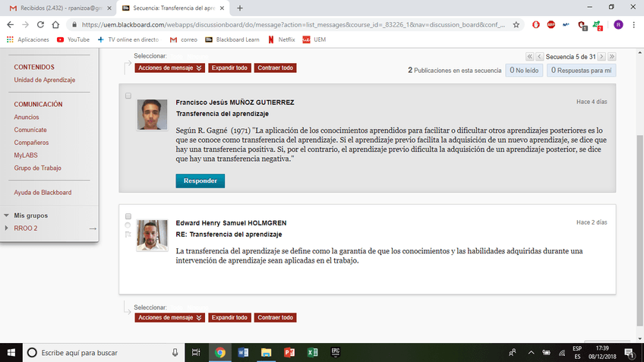Click the bottom Expandir todo button
This screenshot has height=362, width=644.
(229, 317)
